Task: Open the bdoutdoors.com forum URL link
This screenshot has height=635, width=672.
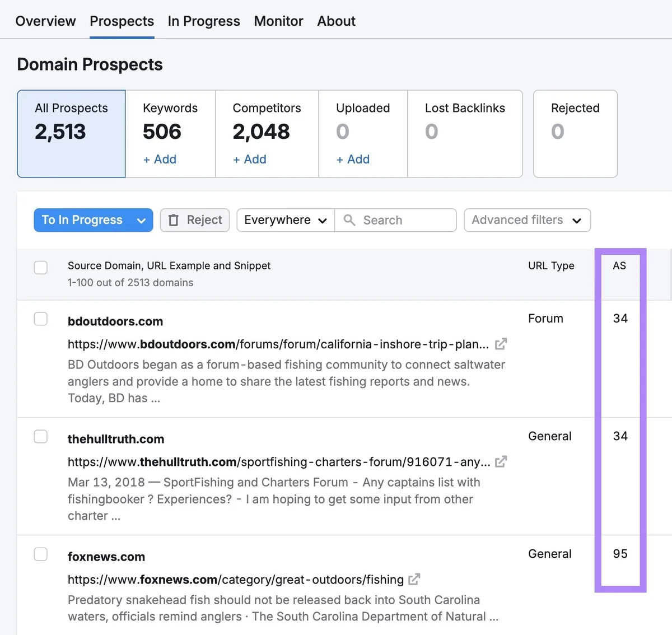Action: [278, 344]
